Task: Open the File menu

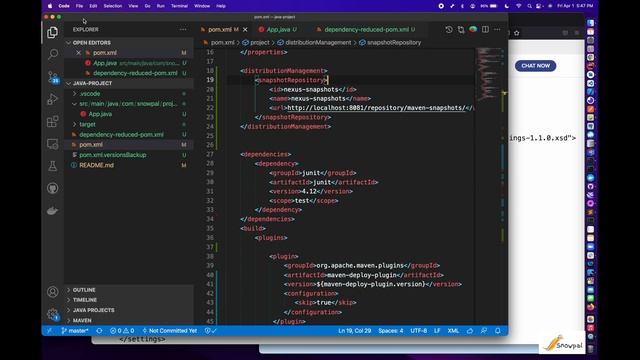Action: coord(79,6)
